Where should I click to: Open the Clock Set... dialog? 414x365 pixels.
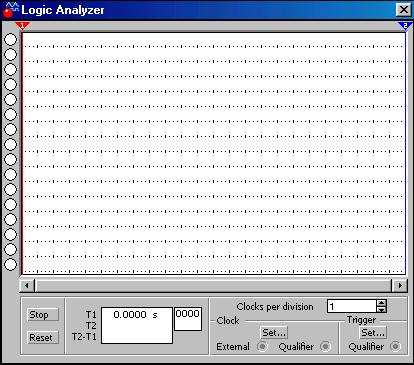(x=274, y=332)
